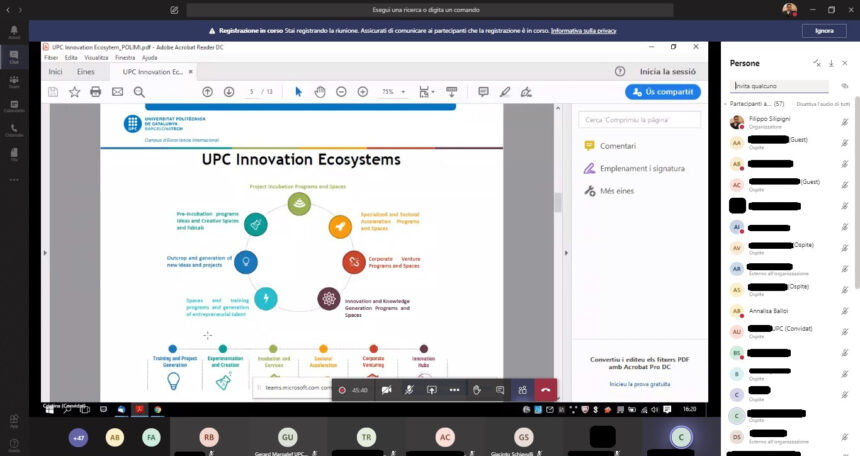
Task: Go to previous page with up arrow
Action: click(x=207, y=92)
